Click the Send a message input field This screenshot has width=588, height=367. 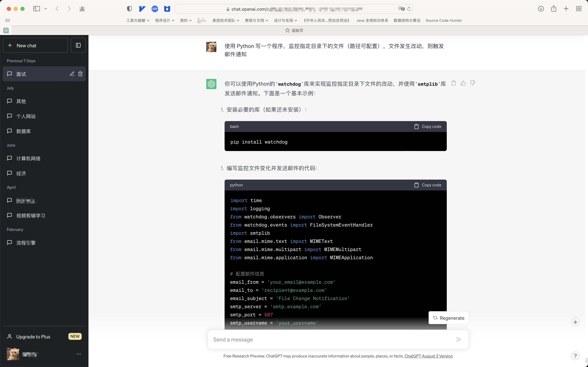pos(291,340)
